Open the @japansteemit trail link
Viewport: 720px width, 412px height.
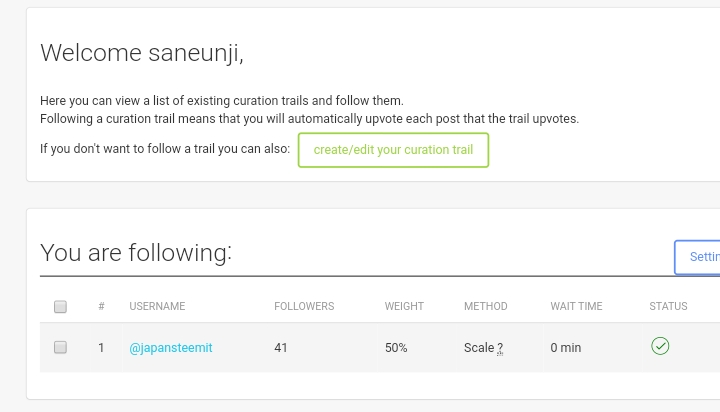[x=171, y=348]
